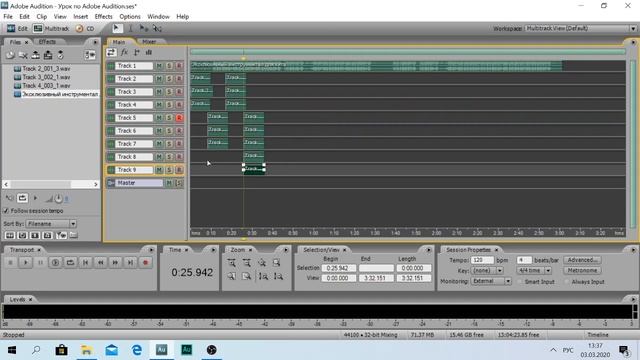Toggle Always Input radio option
640x360 pixels.
click(567, 282)
